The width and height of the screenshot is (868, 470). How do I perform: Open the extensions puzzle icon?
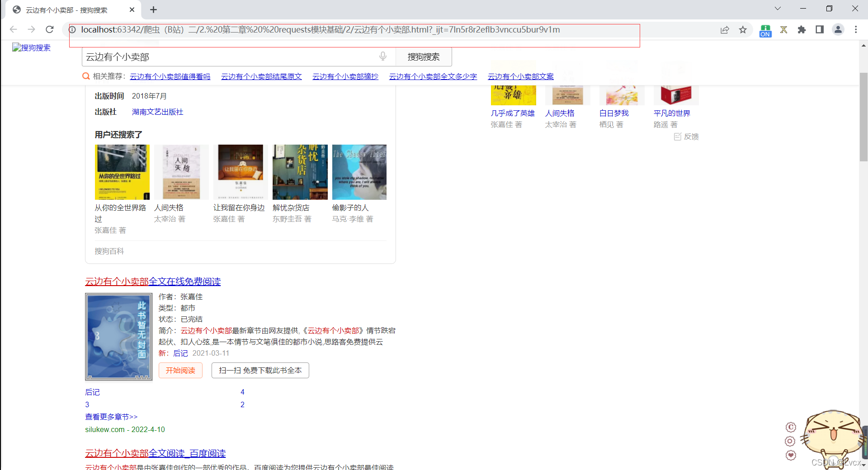[x=802, y=29]
